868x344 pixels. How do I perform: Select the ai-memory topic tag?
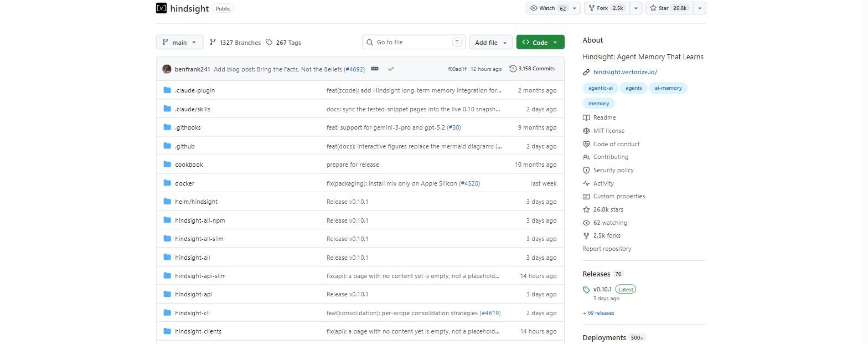(668, 88)
